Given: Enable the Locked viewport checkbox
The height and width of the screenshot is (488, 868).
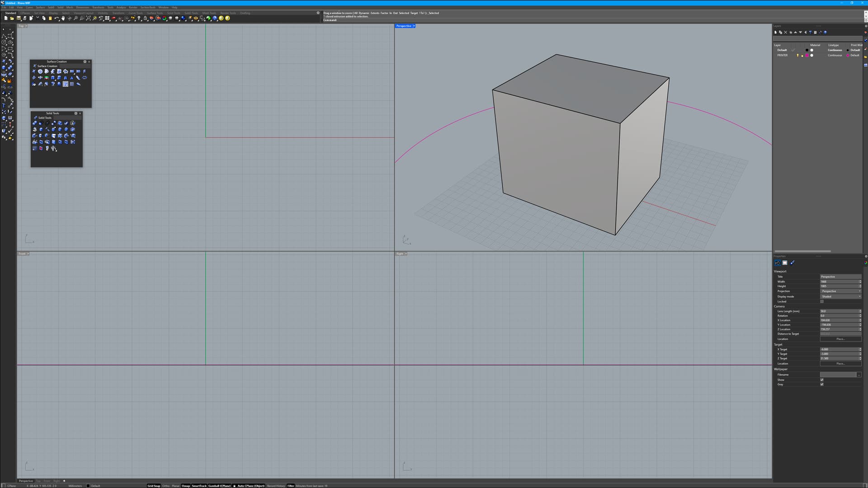Looking at the screenshot, I should click(822, 301).
